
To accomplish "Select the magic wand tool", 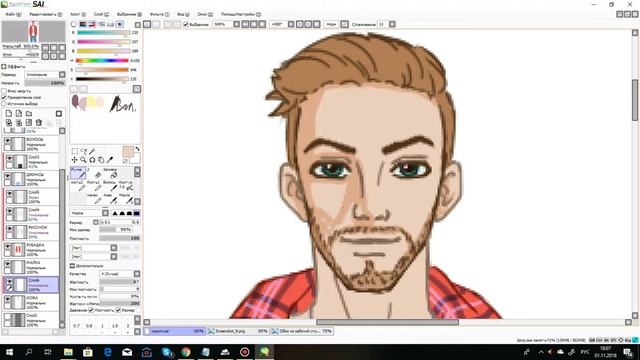I will coord(92,151).
